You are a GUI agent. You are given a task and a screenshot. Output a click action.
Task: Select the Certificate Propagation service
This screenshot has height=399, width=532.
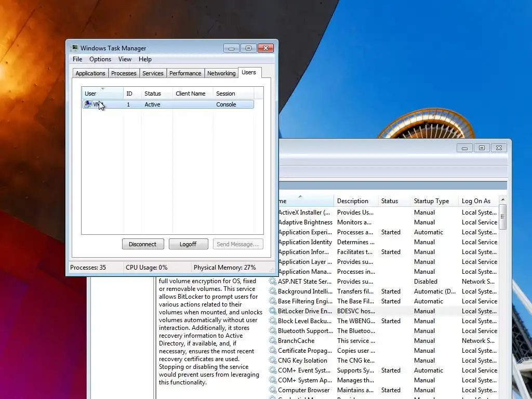pos(383,351)
